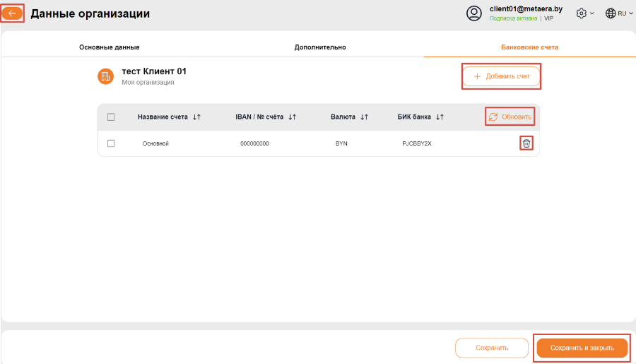Image resolution: width=636 pixels, height=364 pixels.
Task: Sort by IBAN / № счёта arrows
Action: coord(292,117)
